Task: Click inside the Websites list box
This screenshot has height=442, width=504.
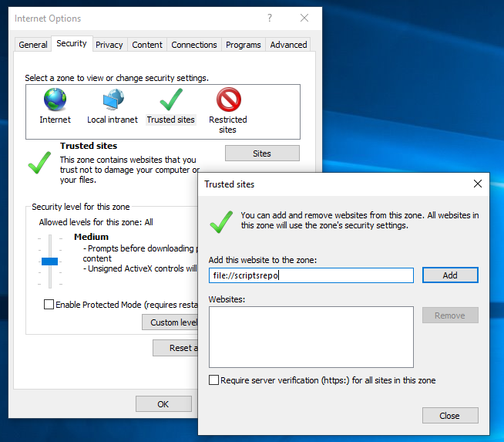Action: pos(311,337)
